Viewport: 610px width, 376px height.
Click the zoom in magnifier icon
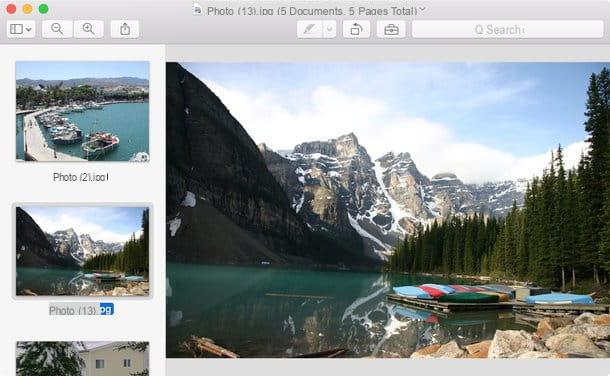pos(88,29)
